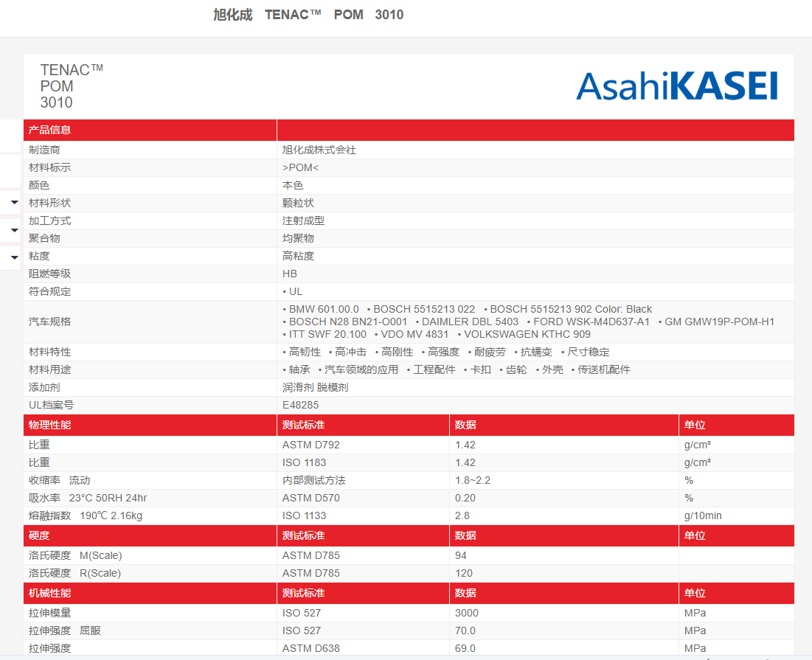Select the spec "DAIMLER DBL 5403"
The width and height of the screenshot is (812, 660).
(471, 322)
